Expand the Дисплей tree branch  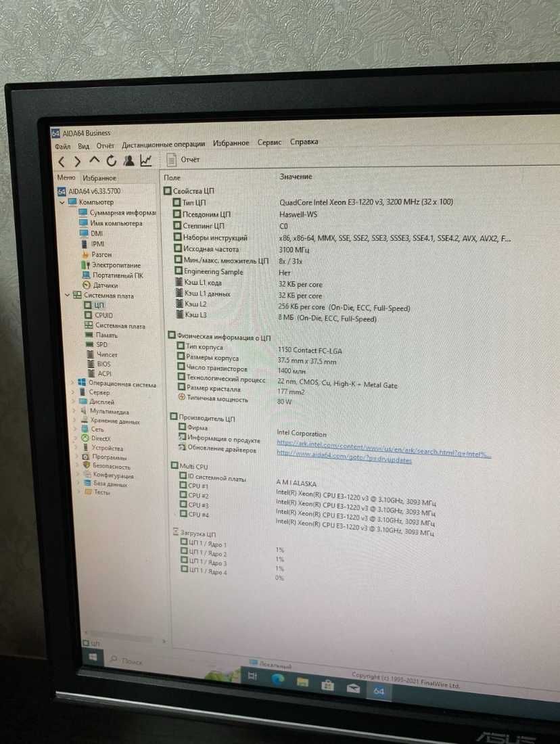pyautogui.click(x=73, y=401)
